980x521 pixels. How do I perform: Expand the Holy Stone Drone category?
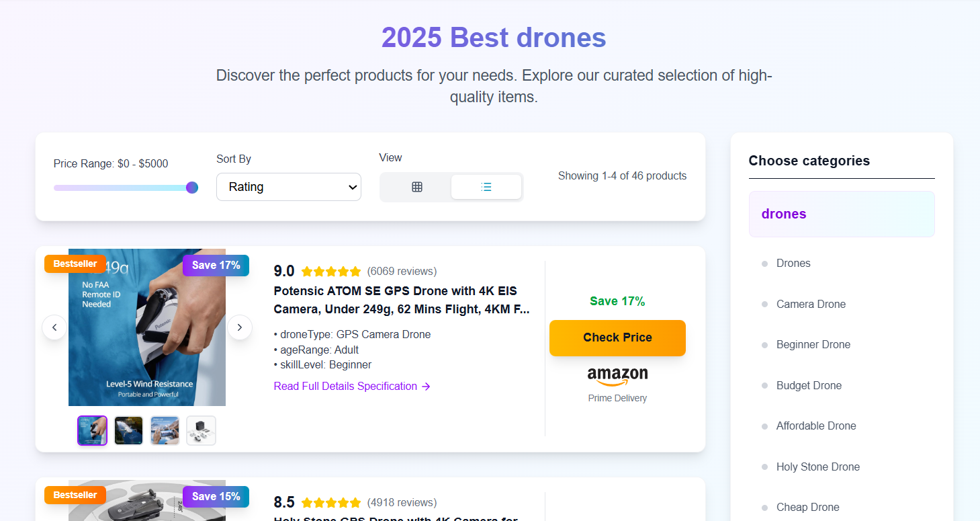tap(817, 467)
